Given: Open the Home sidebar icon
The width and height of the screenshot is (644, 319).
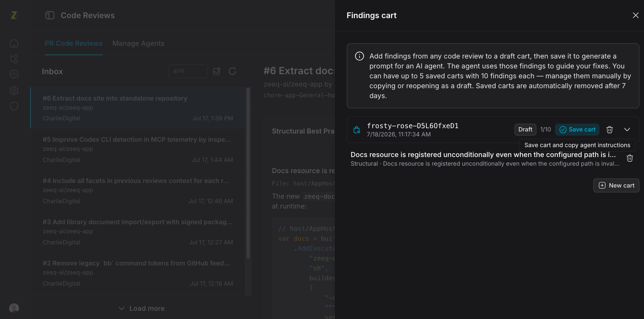Looking at the screenshot, I should 14,43.
